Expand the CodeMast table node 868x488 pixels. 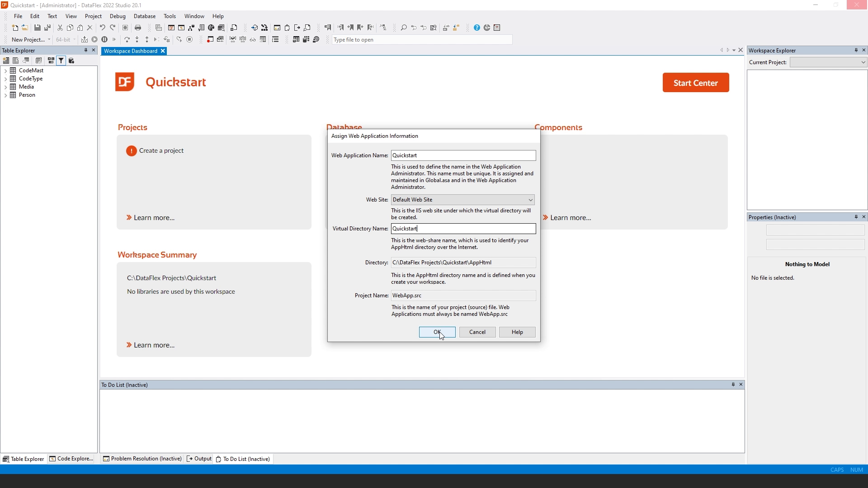point(5,70)
